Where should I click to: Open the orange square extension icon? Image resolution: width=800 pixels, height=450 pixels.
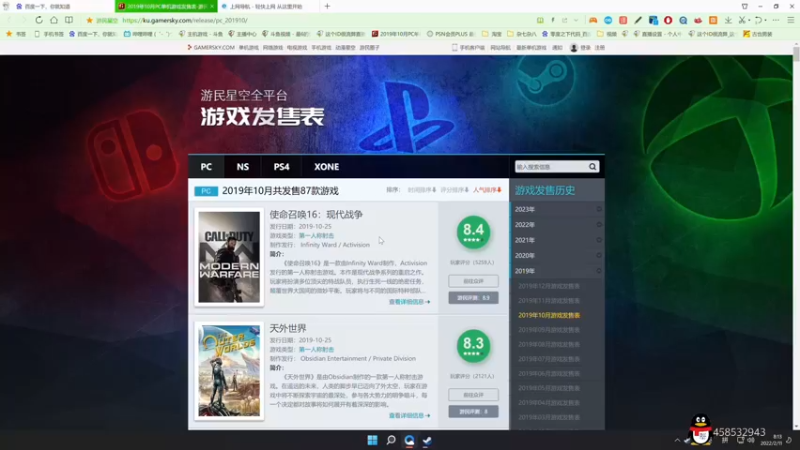click(713, 20)
